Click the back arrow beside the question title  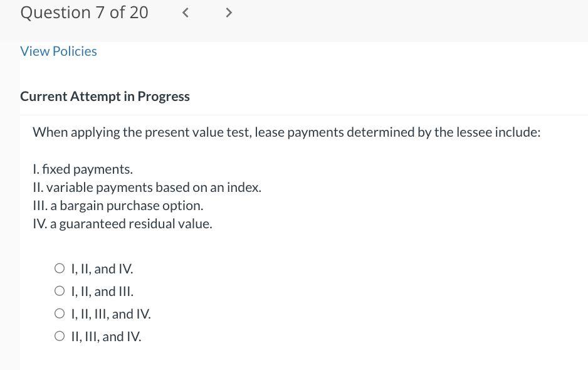(x=185, y=12)
